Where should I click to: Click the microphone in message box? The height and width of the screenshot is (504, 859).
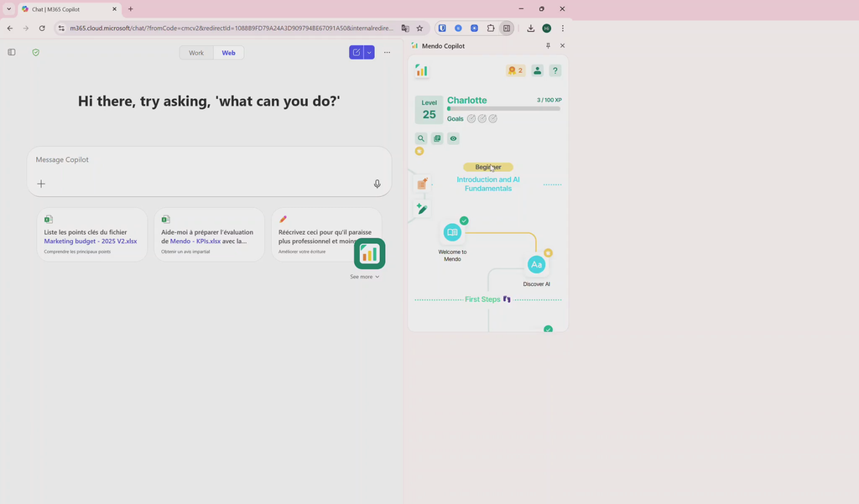pos(377,184)
